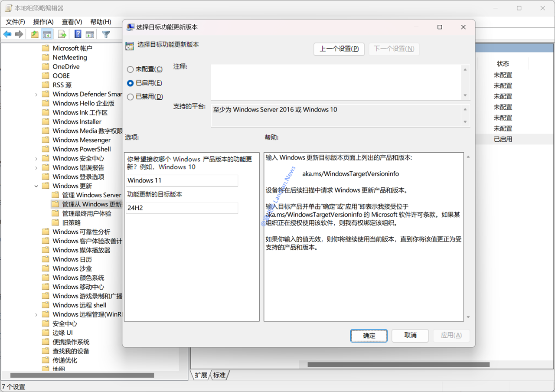
Task: Open Help via blue question mark icon
Action: point(78,34)
